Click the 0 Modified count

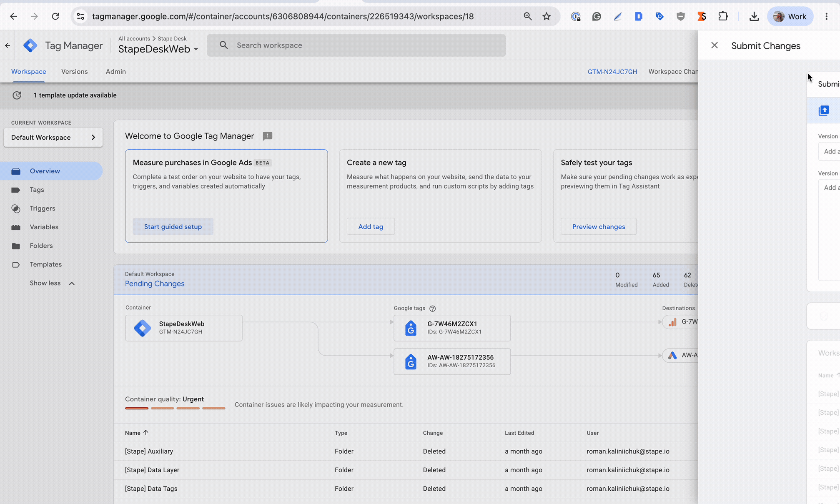click(x=627, y=279)
